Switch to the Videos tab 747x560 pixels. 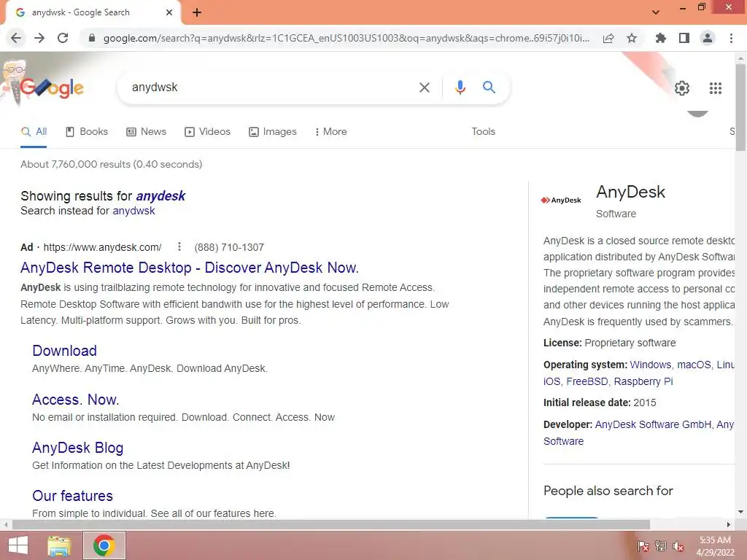click(208, 132)
